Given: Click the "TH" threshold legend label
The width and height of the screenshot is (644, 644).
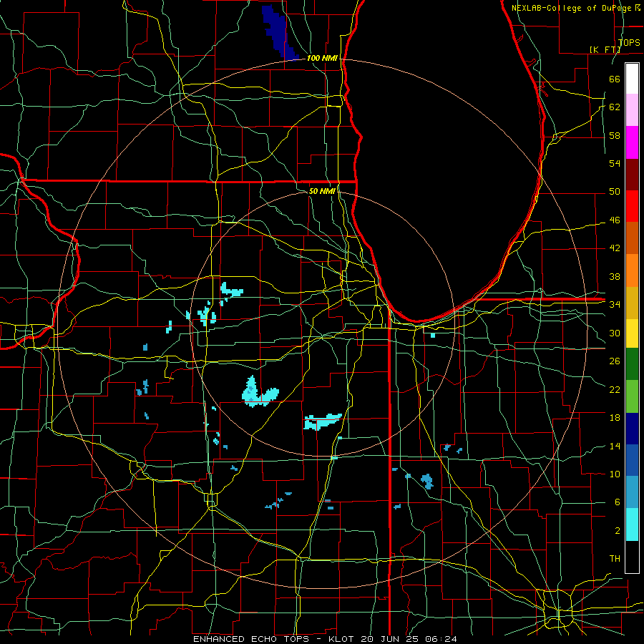Looking at the screenshot, I should (615, 558).
